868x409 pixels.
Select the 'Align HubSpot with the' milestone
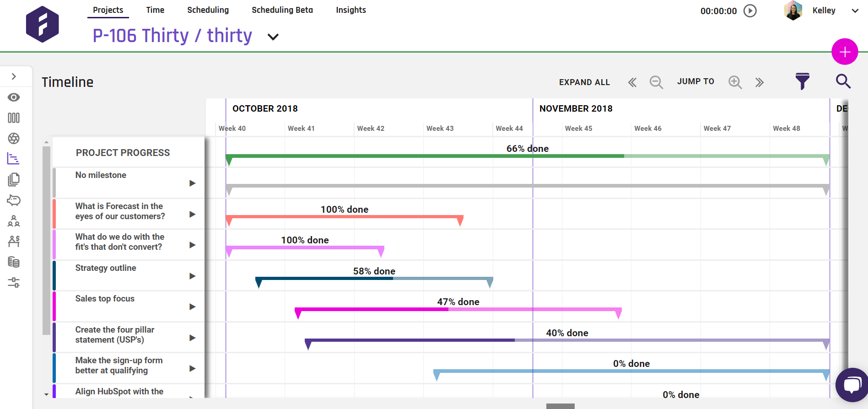pos(119,392)
